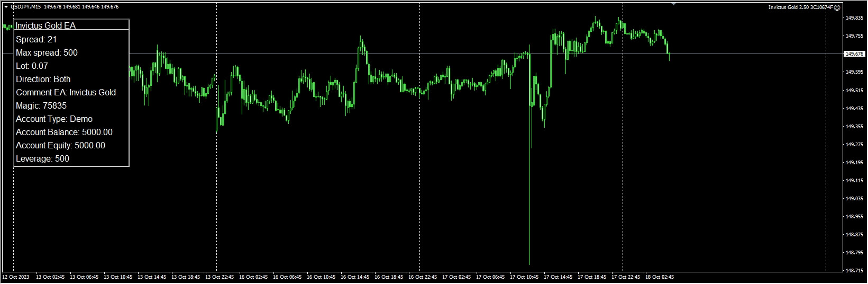
Task: Click the '17 Oct 10:45' time axis label
Action: click(x=524, y=277)
